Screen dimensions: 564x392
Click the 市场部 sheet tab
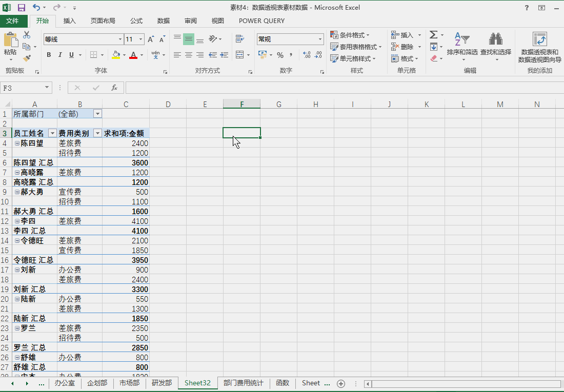129,383
